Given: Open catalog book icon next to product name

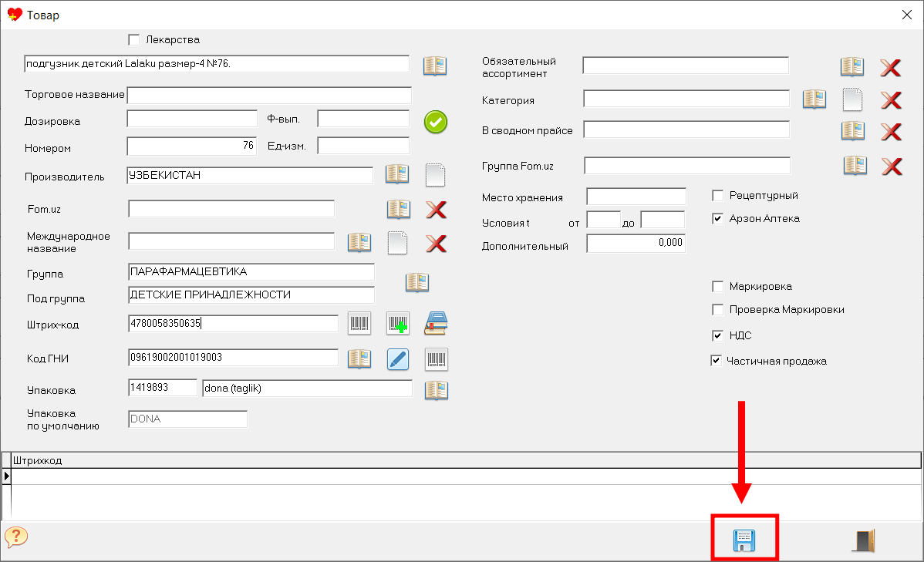Looking at the screenshot, I should point(435,66).
